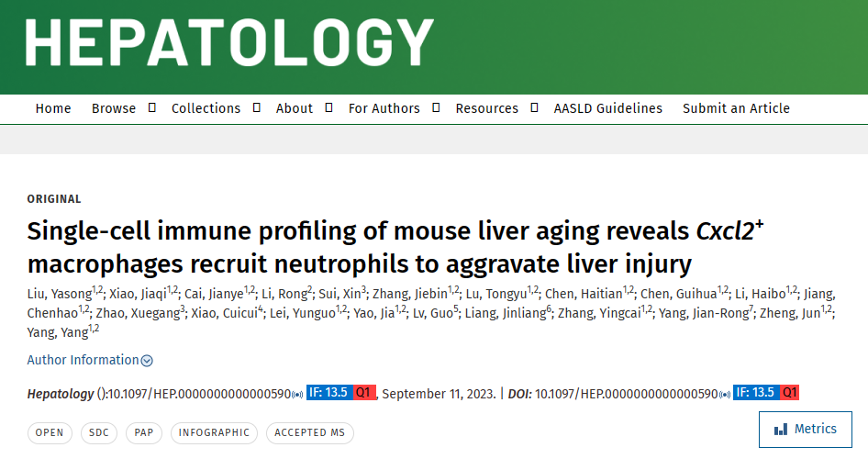The image size is (868, 470).
Task: Click the second blue IF: 13.5 badge
Action: [x=756, y=393]
